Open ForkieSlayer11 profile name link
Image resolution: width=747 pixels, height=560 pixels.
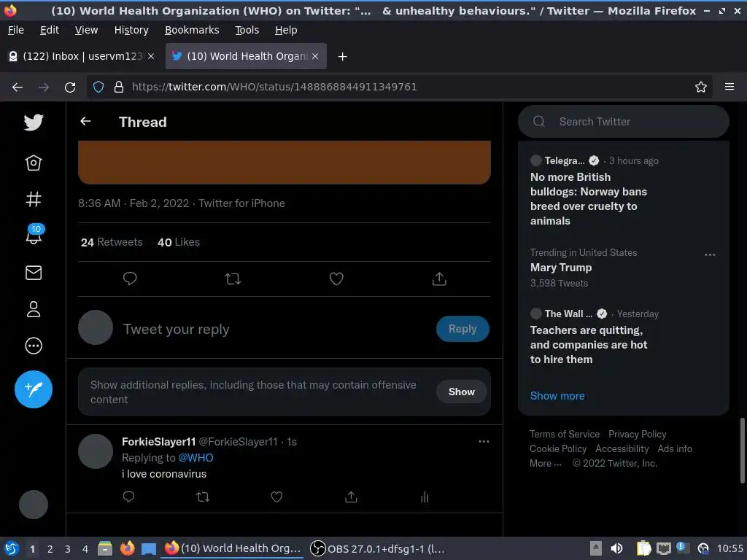[x=158, y=441]
